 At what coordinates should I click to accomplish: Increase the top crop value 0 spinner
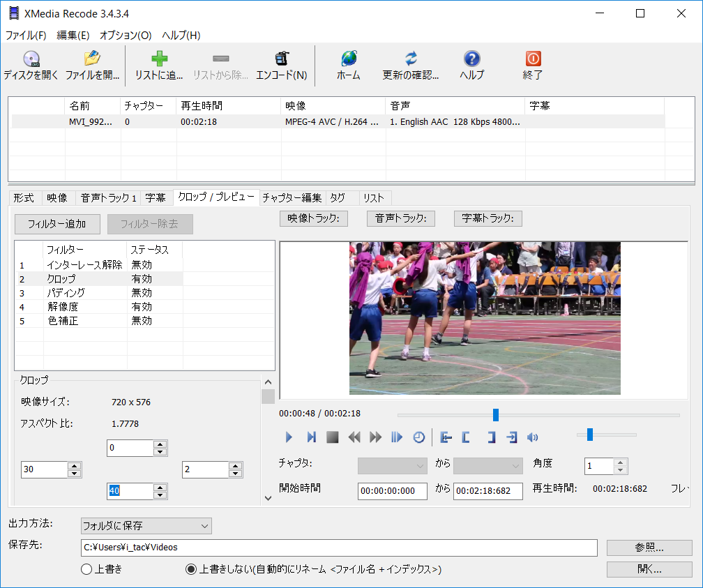[160, 444]
